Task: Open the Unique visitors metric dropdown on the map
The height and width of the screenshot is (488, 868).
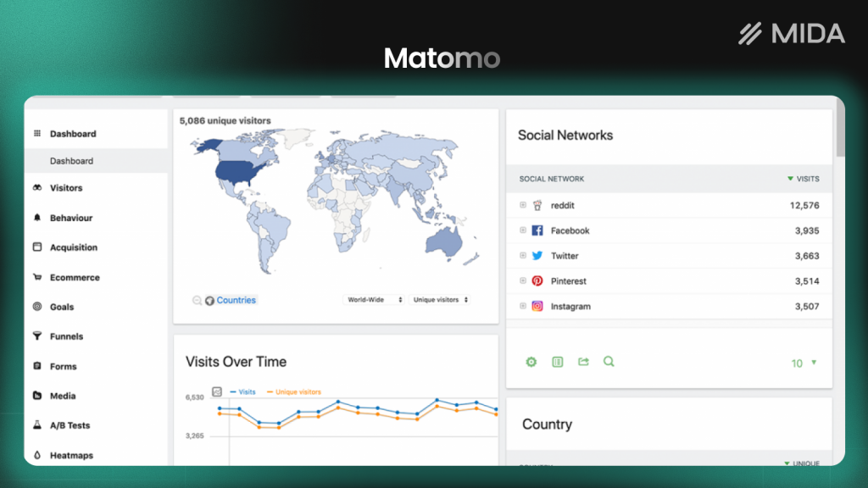Action: point(440,299)
